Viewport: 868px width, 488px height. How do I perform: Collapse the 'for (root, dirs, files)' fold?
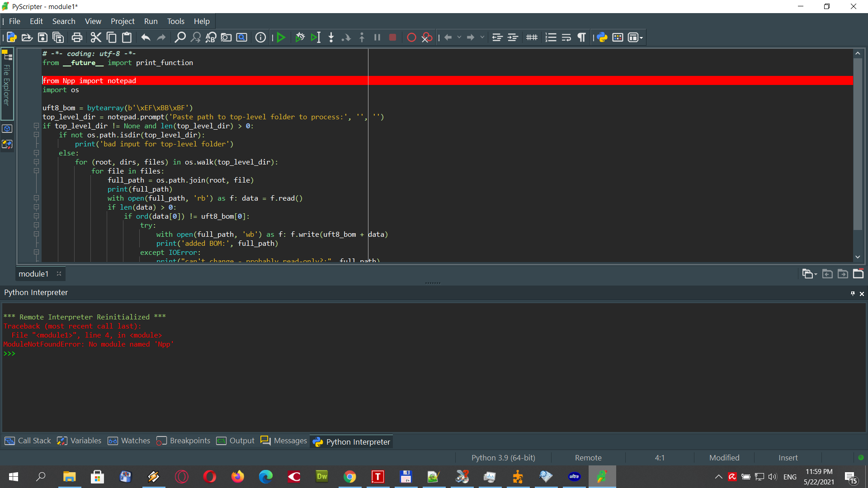coord(36,162)
